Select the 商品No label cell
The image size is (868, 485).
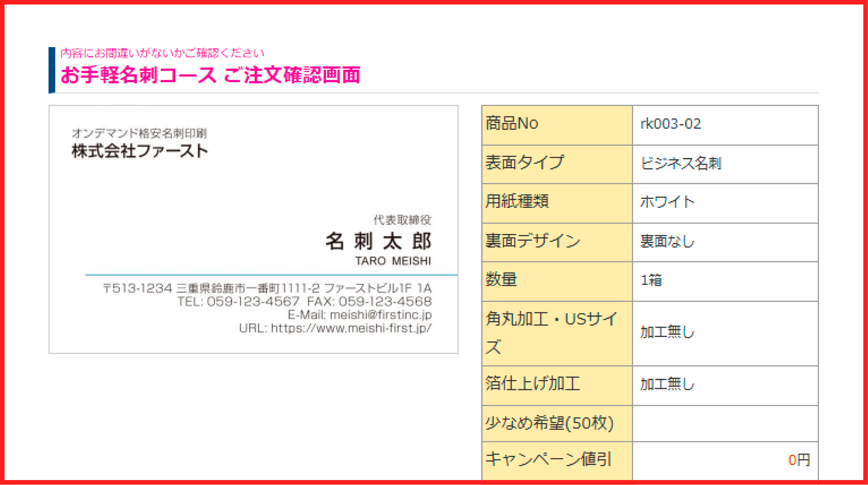tap(556, 125)
